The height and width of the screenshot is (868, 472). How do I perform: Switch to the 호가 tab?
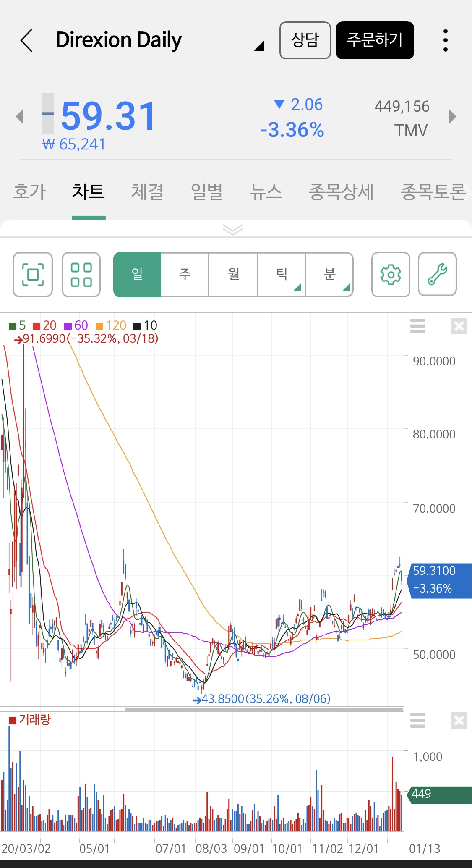pos(29,192)
